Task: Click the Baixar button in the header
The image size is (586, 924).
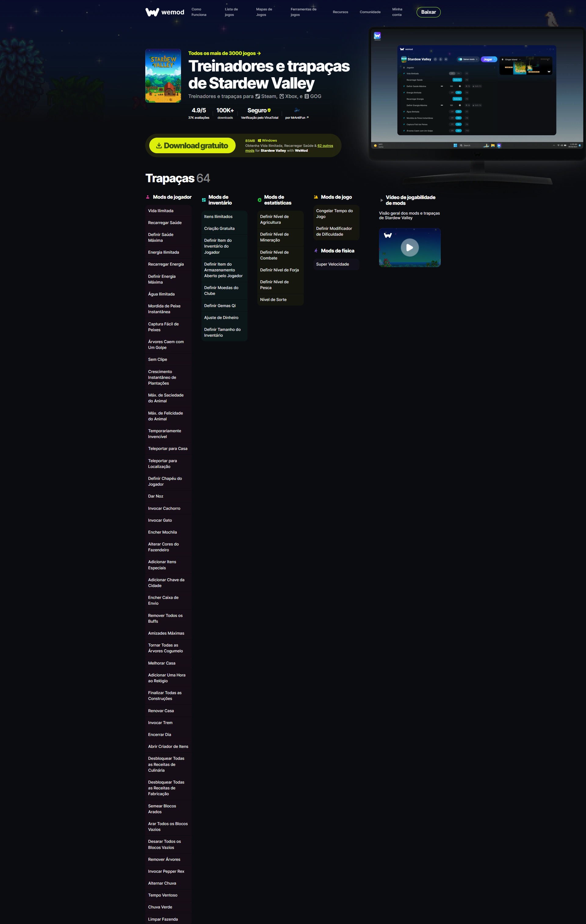Action: (x=428, y=12)
